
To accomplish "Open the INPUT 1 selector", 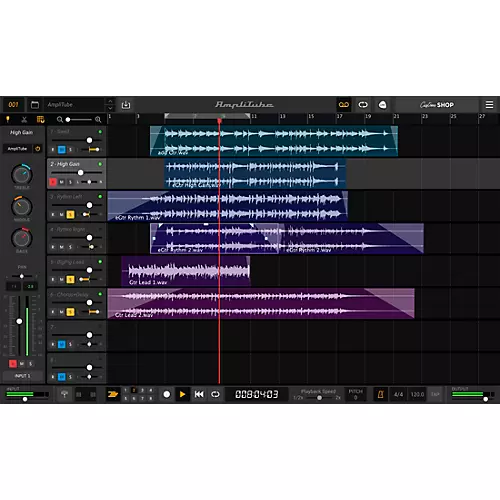I will pyautogui.click(x=23, y=376).
